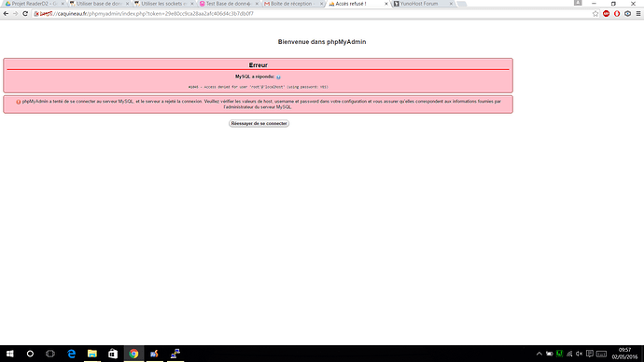Click the muted volume tray icon
This screenshot has width=644, height=362.
(579, 354)
